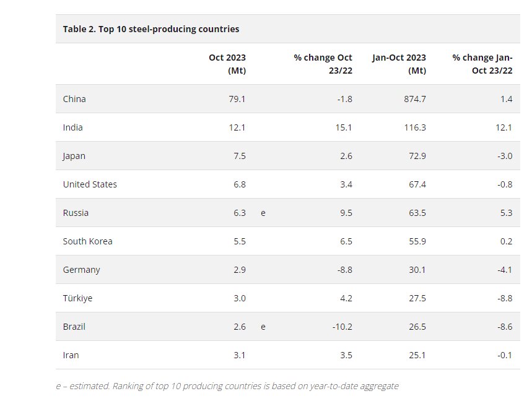
Task: Click the 'Oct 2023 (Mt)' column header
Action: 227,64
